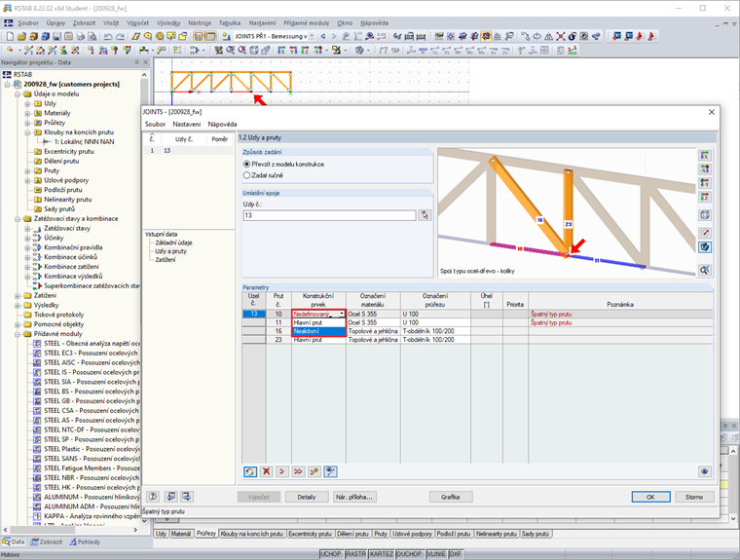Choose 'Hlavní prut' in the open dropdown list
This screenshot has height=560, width=740.
pyautogui.click(x=318, y=323)
